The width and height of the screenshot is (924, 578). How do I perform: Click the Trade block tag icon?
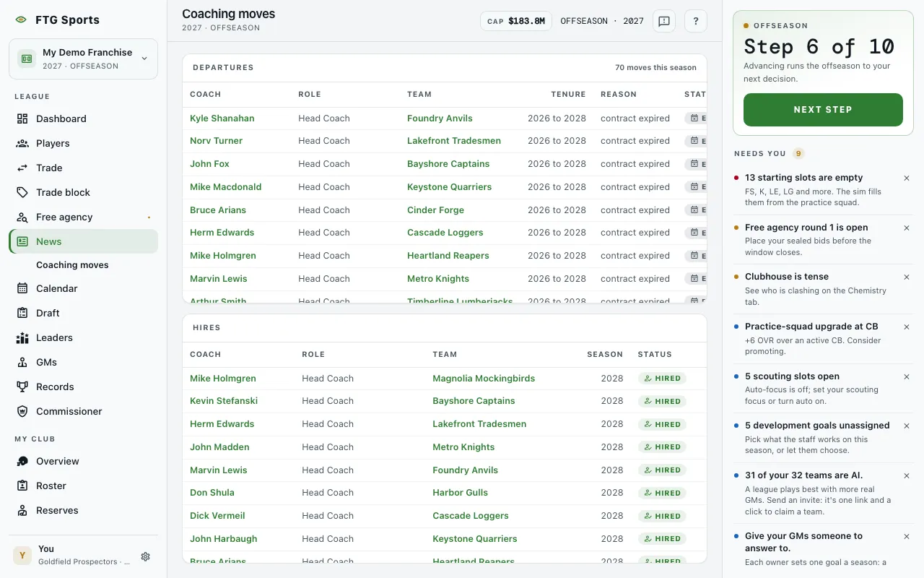(x=22, y=192)
